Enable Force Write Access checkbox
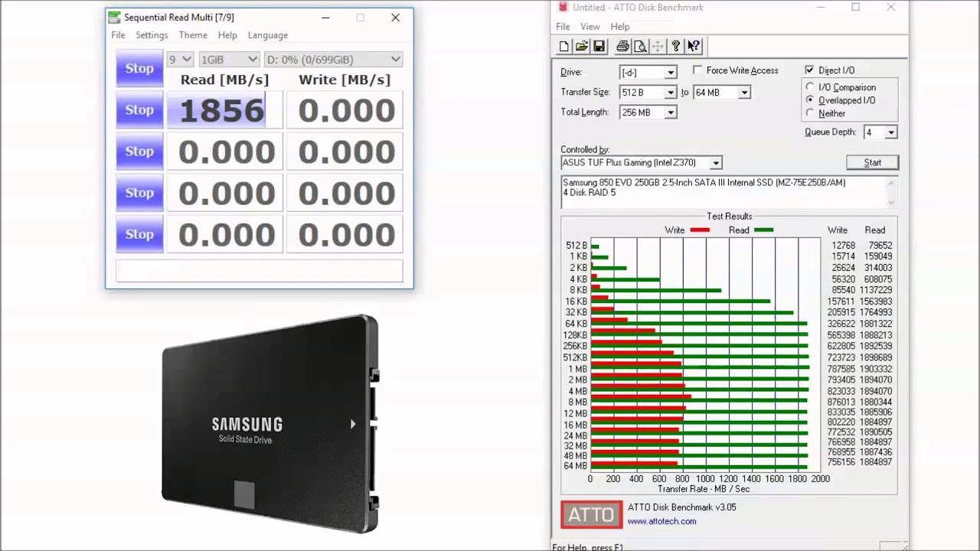This screenshot has width=980, height=551. pos(697,70)
